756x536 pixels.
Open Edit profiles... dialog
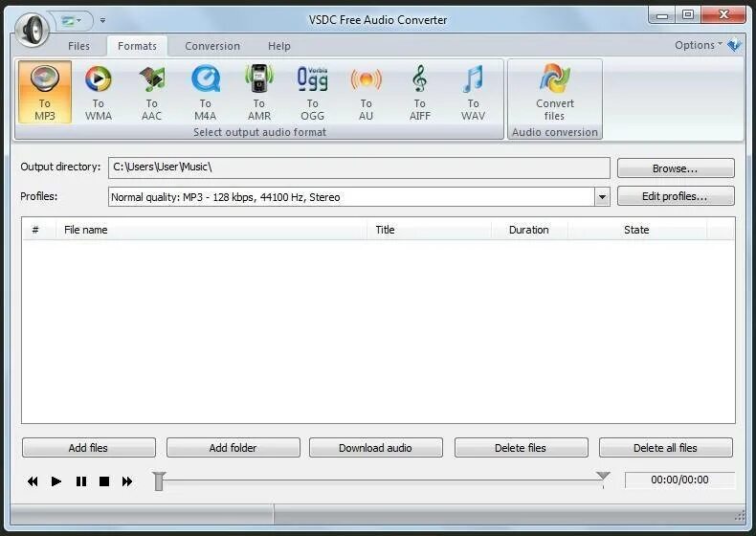point(676,196)
